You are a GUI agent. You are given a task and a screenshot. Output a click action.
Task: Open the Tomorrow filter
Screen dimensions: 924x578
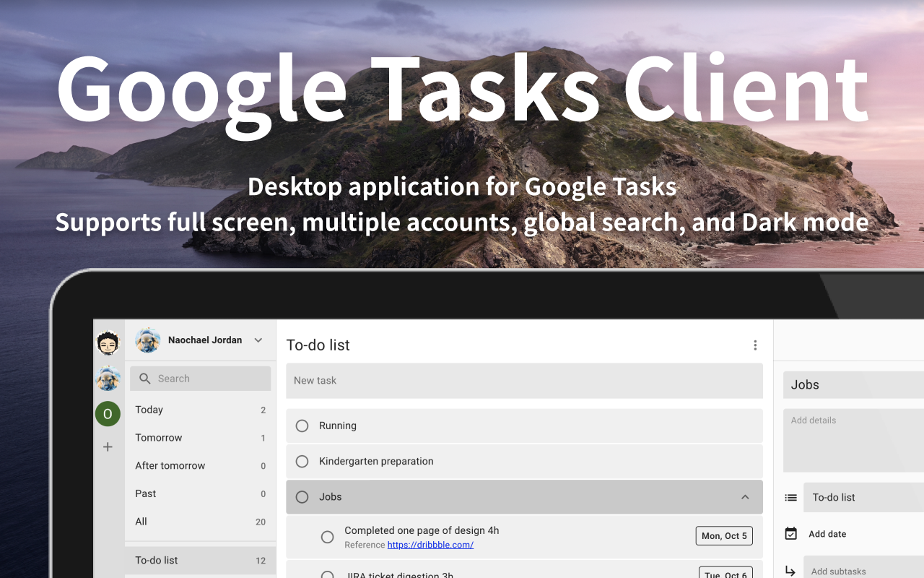point(200,438)
